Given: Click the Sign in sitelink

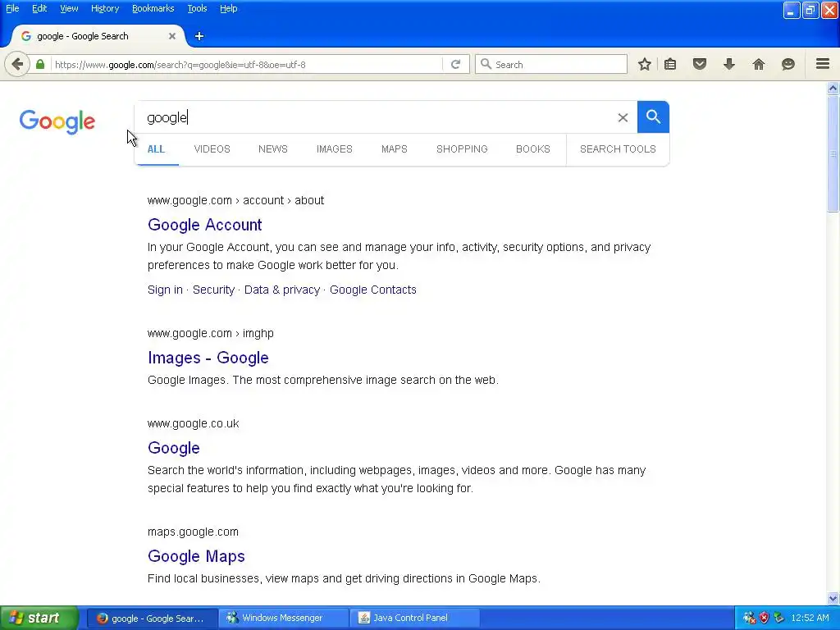Looking at the screenshot, I should point(165,290).
